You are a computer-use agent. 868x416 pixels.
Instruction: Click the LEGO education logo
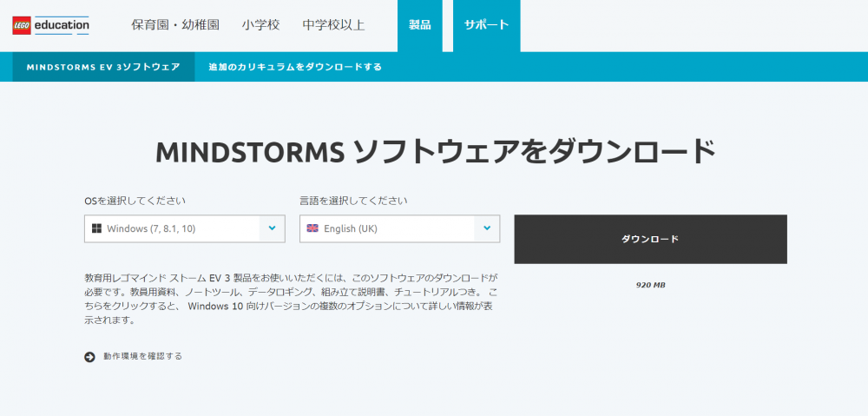click(51, 26)
